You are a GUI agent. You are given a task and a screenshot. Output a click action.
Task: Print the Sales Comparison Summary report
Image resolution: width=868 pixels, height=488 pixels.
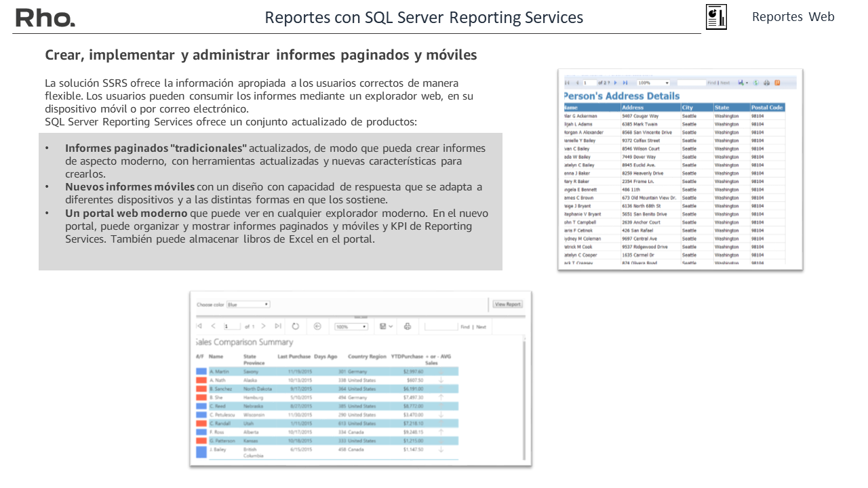408,326
